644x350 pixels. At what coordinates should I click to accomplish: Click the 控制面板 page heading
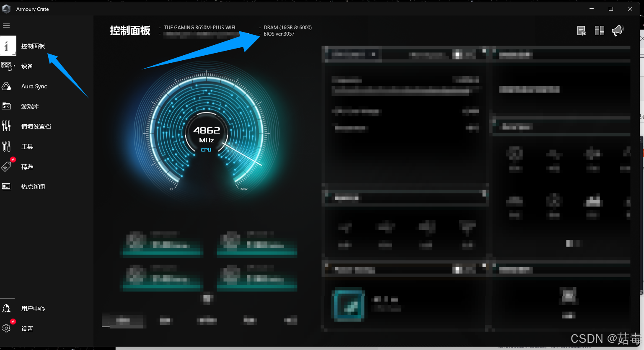(x=130, y=31)
